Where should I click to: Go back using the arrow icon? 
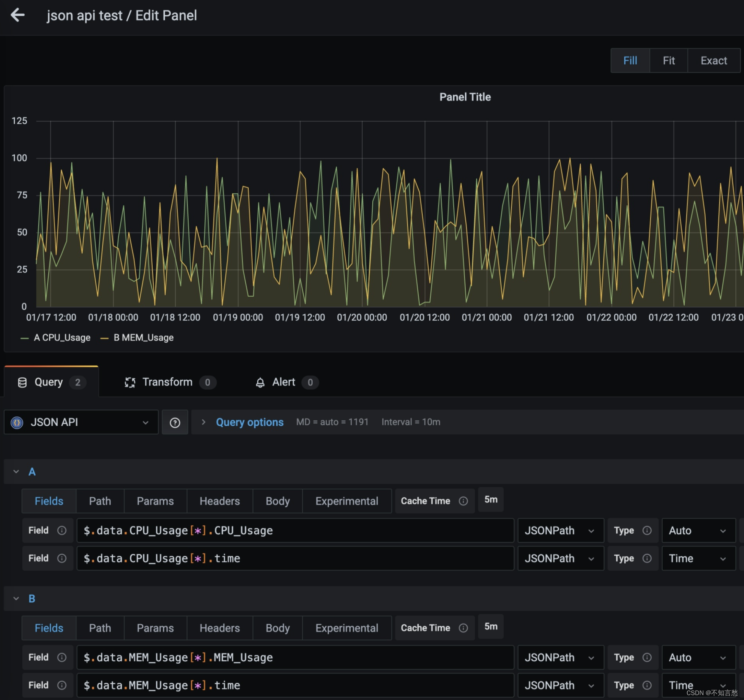tap(18, 15)
